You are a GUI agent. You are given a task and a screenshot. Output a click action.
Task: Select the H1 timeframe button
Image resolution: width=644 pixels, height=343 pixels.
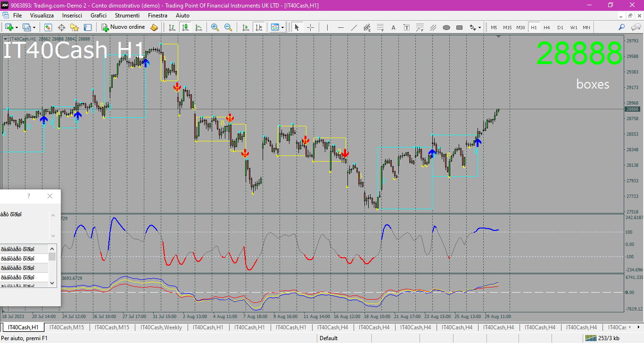click(x=534, y=27)
